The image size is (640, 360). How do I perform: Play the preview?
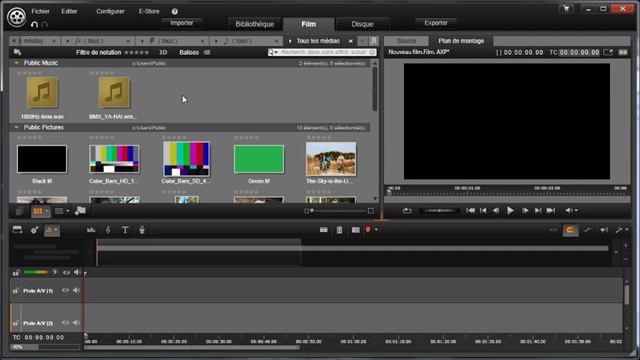point(510,211)
